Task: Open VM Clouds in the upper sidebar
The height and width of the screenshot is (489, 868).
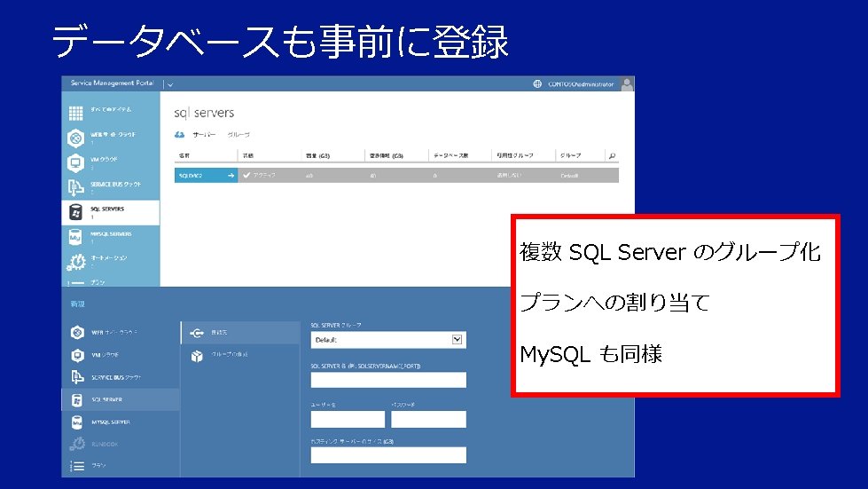Action: click(110, 162)
